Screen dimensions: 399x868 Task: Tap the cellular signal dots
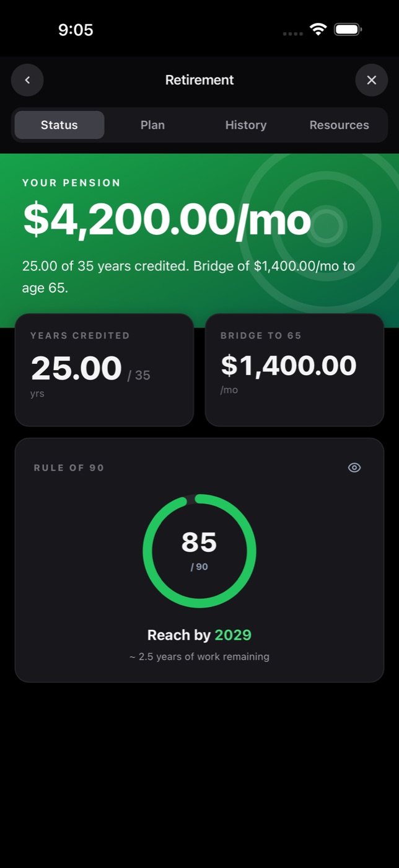293,33
